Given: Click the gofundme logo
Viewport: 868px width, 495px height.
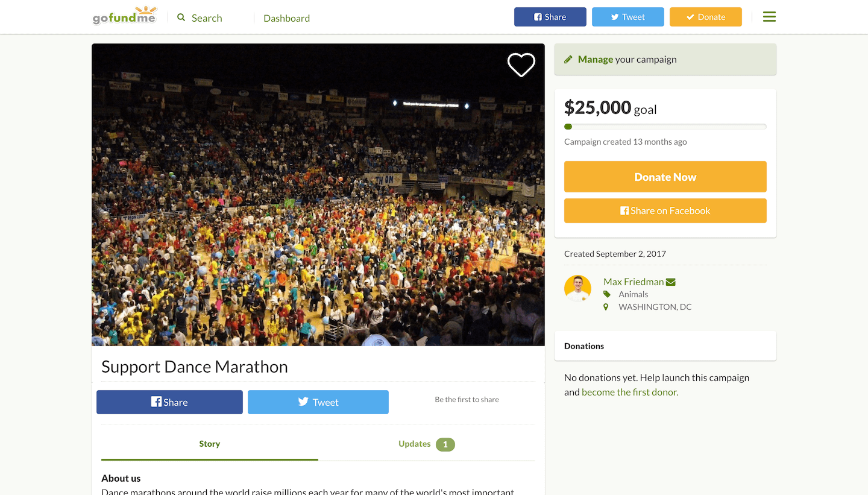Looking at the screenshot, I should 125,17.
